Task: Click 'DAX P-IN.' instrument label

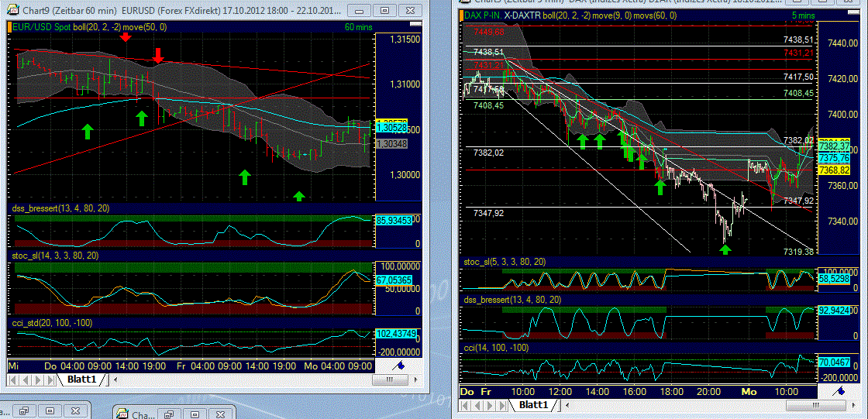Action: (484, 16)
